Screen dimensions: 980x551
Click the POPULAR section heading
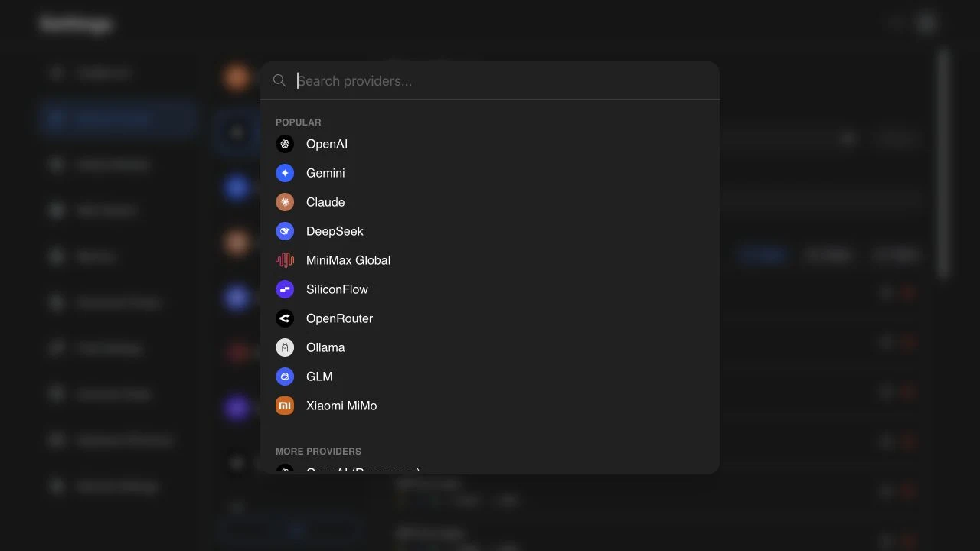tap(299, 122)
